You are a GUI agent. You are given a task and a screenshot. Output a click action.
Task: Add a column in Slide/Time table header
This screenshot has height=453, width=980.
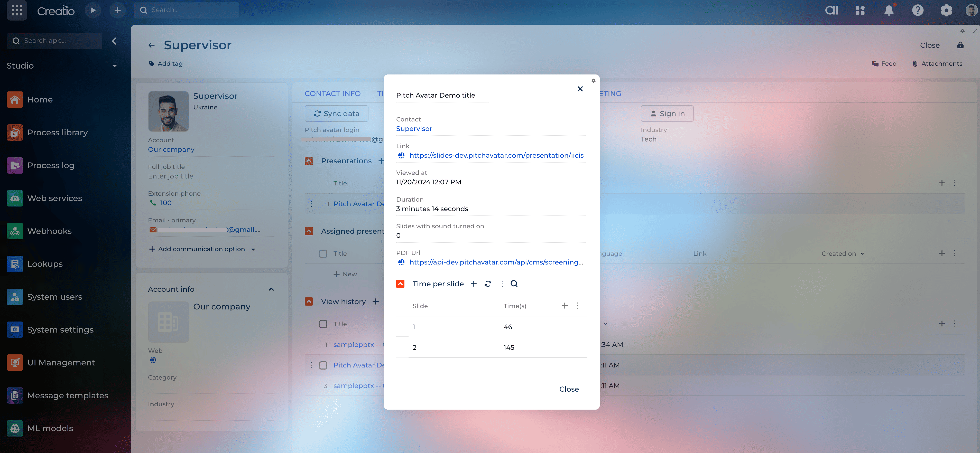(565, 306)
